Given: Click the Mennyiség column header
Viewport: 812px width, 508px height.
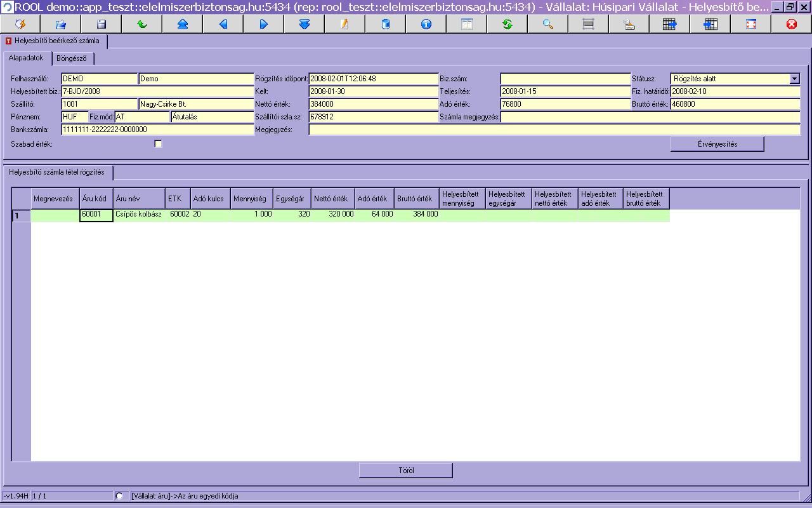Looking at the screenshot, I should pos(251,199).
